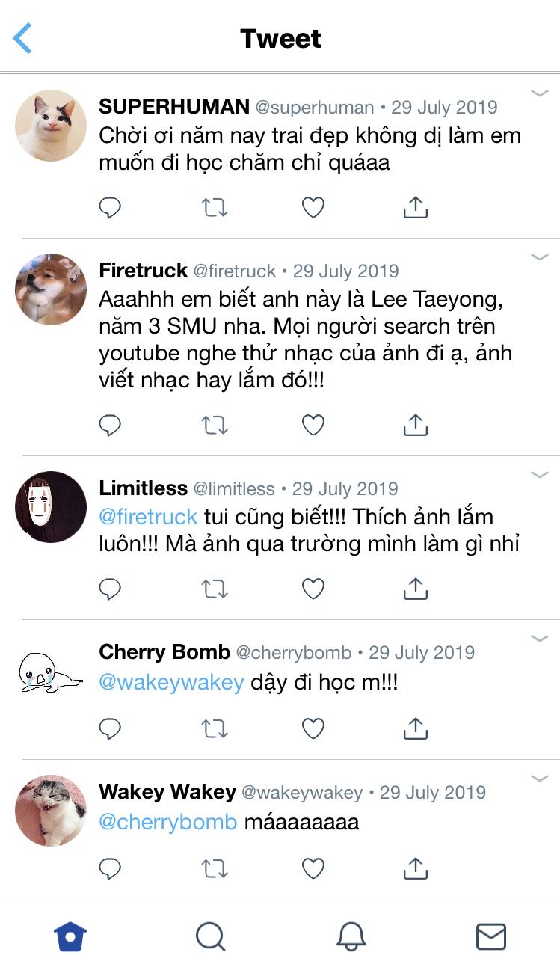Open the Notifications bell tab
Viewport: 560px width, 973px height.
(x=351, y=936)
